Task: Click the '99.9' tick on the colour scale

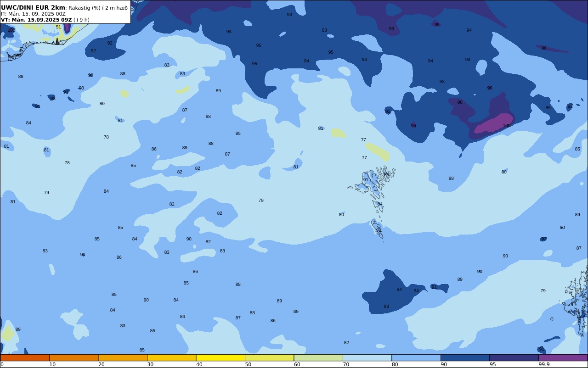Action: click(544, 364)
